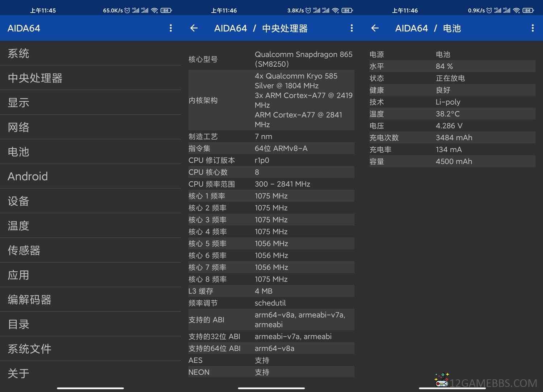Select the r1p0 revision value
The image size is (543, 392).
pos(262,160)
